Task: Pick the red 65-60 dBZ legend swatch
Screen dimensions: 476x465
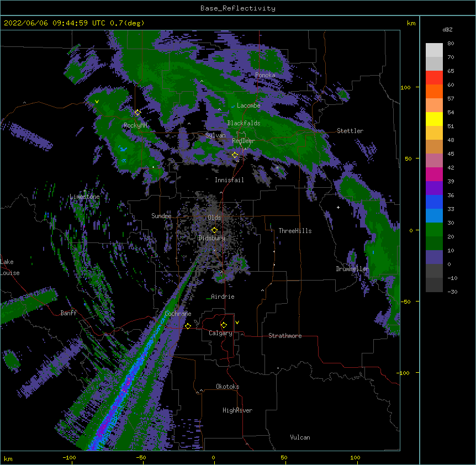Action: pyautogui.click(x=434, y=77)
